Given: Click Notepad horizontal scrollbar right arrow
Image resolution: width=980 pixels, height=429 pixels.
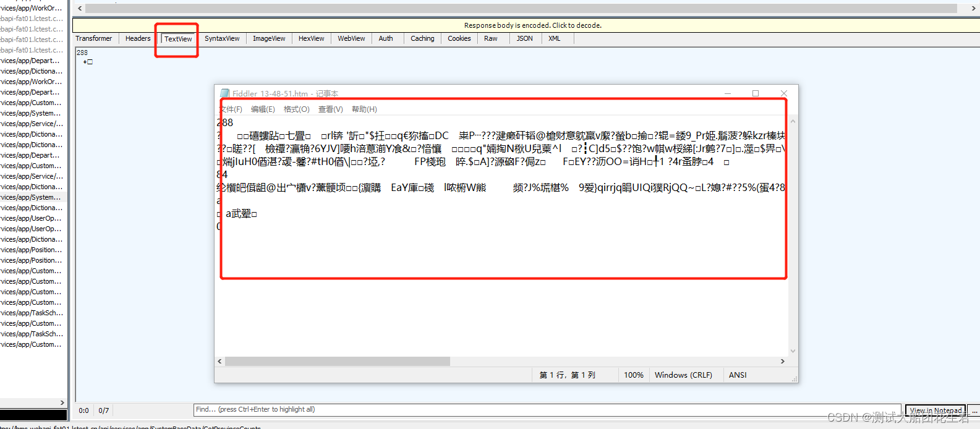Looking at the screenshot, I should tap(783, 361).
